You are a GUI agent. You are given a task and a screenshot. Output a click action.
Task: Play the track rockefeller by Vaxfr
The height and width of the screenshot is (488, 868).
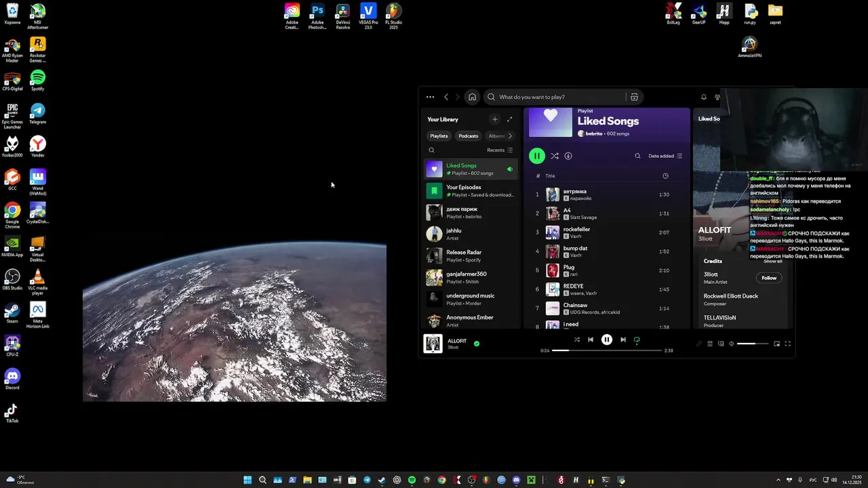(x=607, y=232)
